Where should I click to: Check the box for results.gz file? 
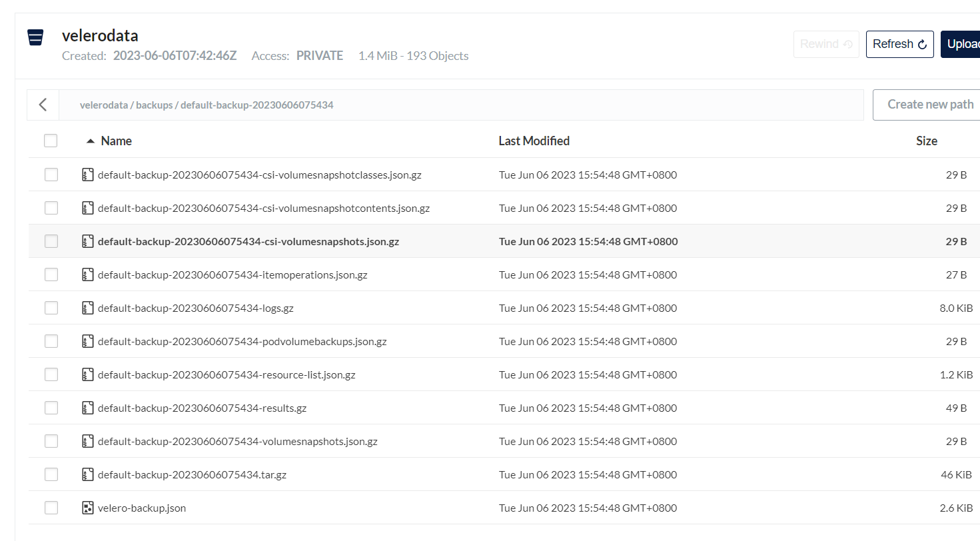pos(51,408)
